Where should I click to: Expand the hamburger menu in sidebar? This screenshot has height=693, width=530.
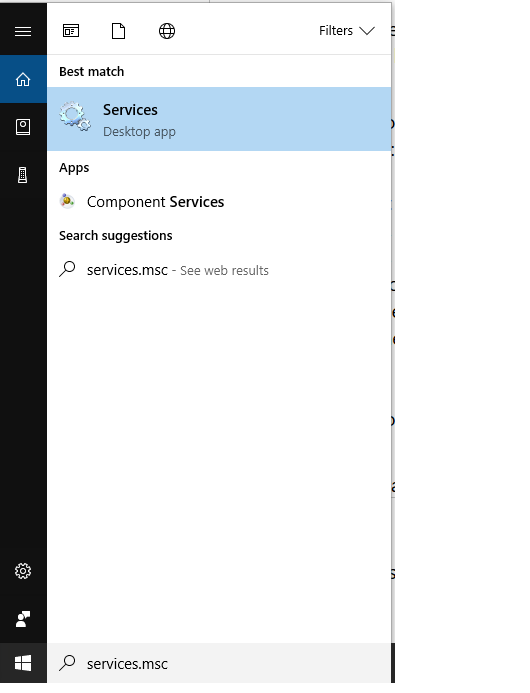[x=23, y=31]
